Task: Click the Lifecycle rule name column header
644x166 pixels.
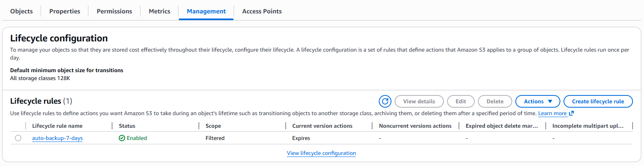Action: click(x=58, y=126)
